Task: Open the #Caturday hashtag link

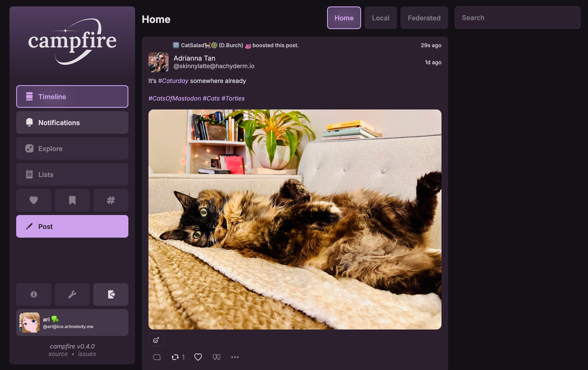Action: point(173,81)
